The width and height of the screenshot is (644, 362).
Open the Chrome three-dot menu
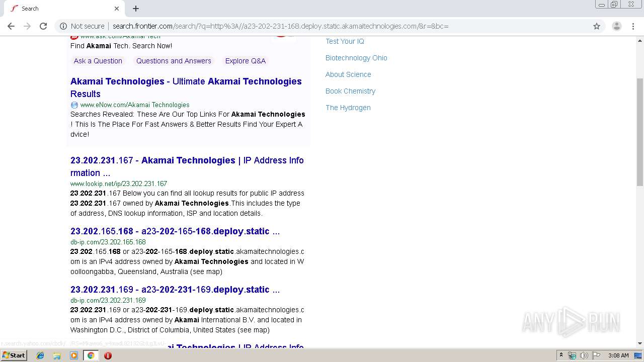(633, 26)
